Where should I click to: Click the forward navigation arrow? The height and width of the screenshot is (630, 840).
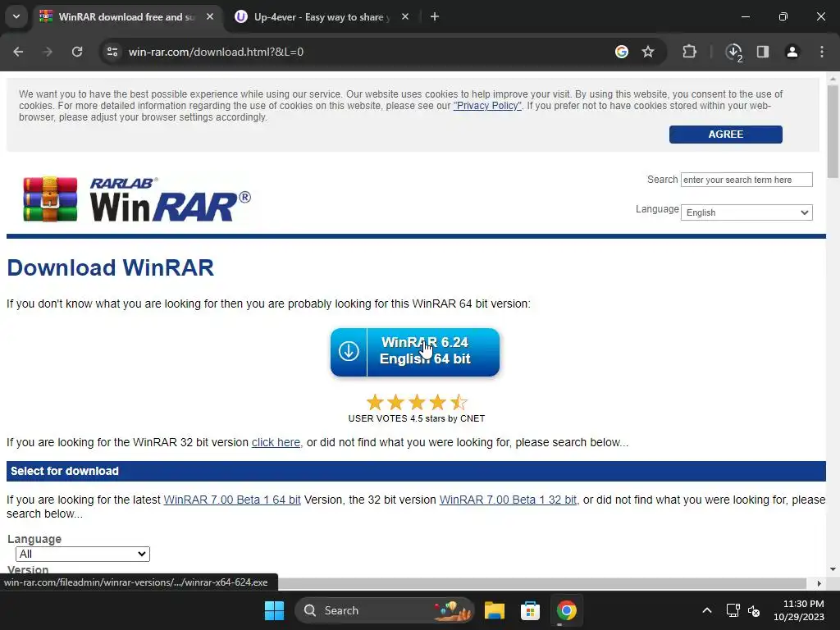tap(48, 52)
